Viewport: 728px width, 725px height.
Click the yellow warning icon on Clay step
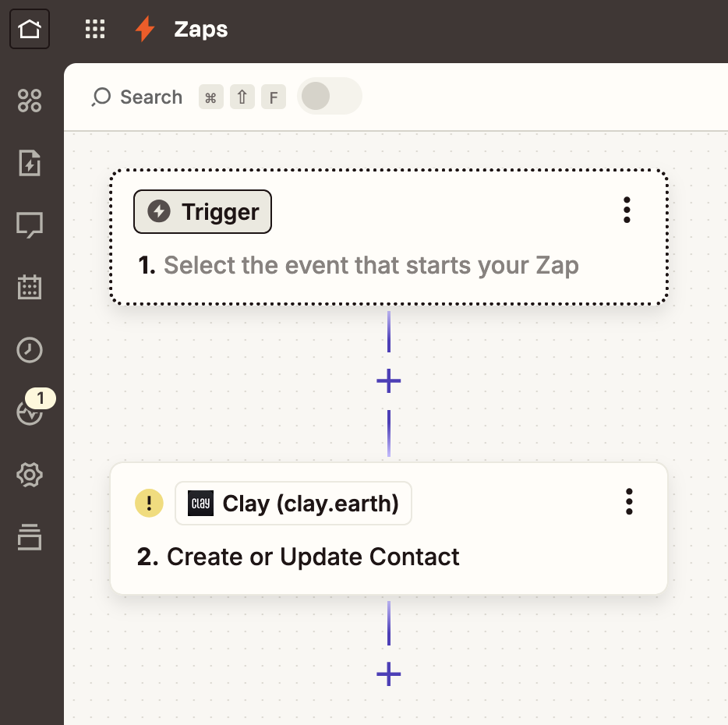[149, 503]
